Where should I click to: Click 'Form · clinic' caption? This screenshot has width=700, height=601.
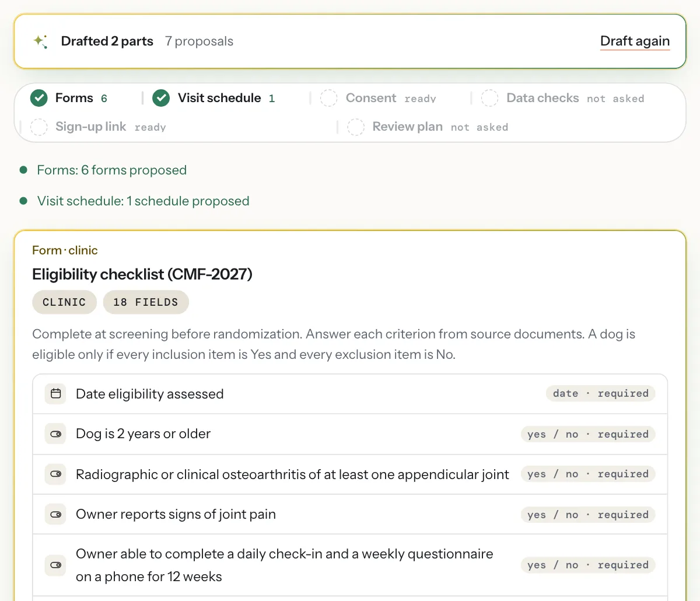point(65,250)
